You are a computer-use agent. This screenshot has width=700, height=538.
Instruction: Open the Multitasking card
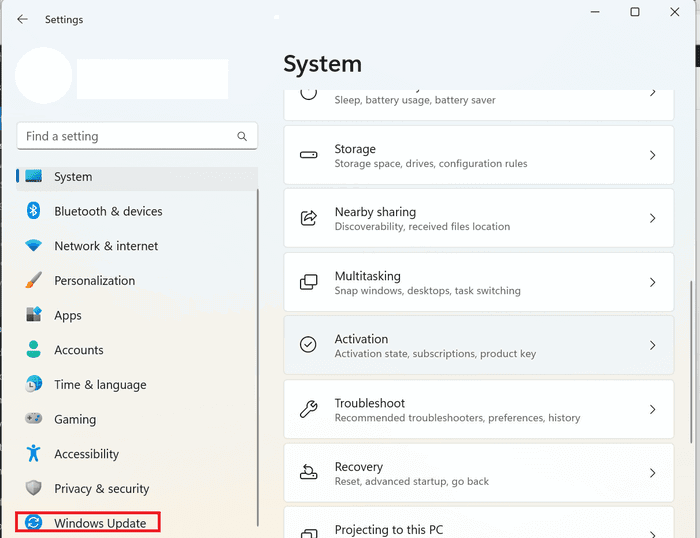pyautogui.click(x=479, y=282)
